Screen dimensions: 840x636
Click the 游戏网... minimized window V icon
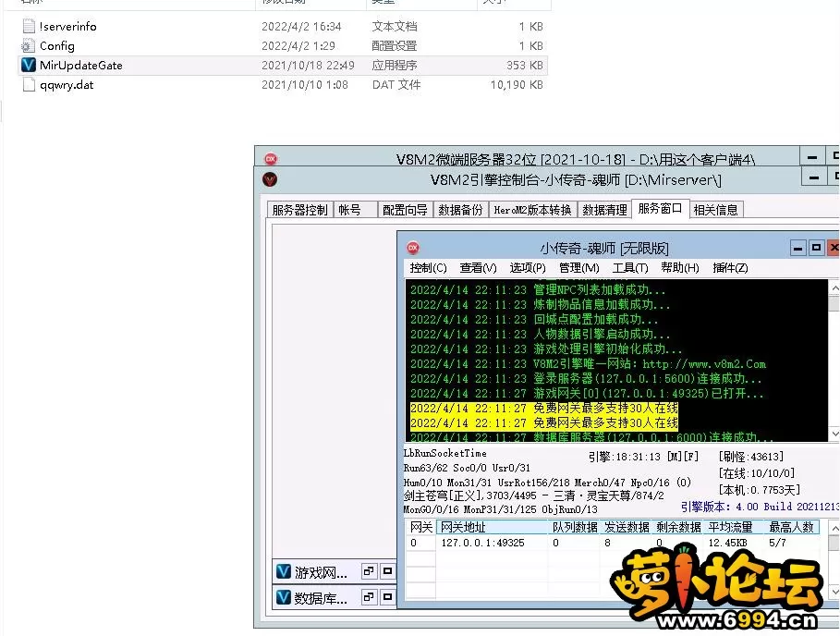point(284,571)
